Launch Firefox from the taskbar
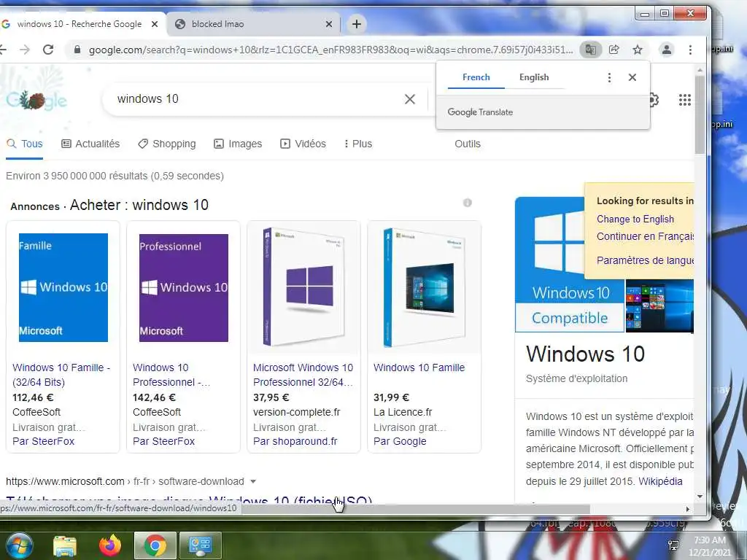The image size is (747, 560). point(110,545)
